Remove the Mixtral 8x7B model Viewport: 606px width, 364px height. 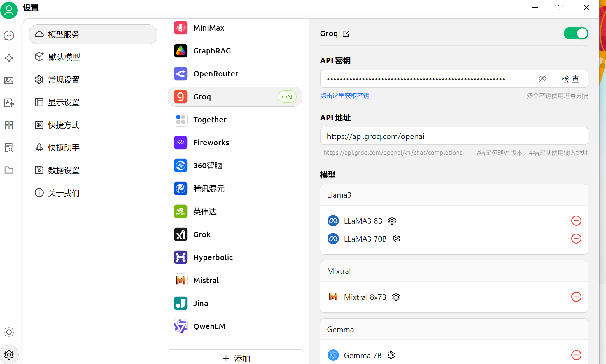coord(576,297)
